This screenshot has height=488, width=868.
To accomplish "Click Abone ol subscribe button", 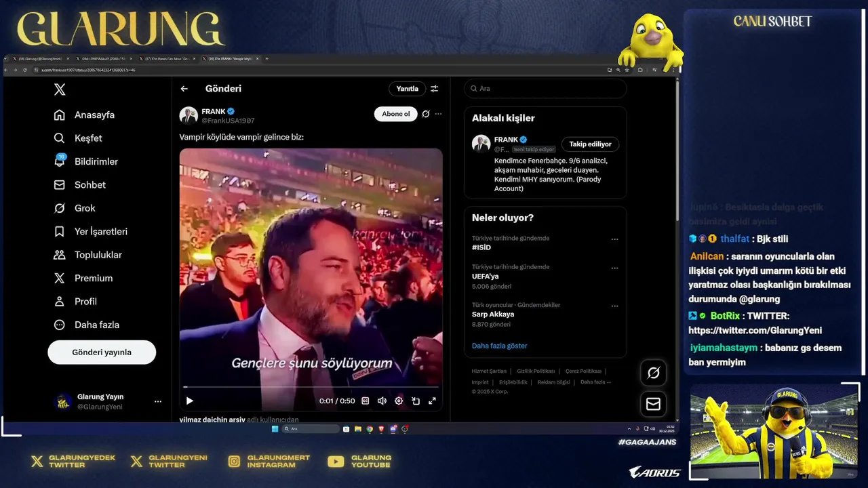I will click(x=395, y=114).
